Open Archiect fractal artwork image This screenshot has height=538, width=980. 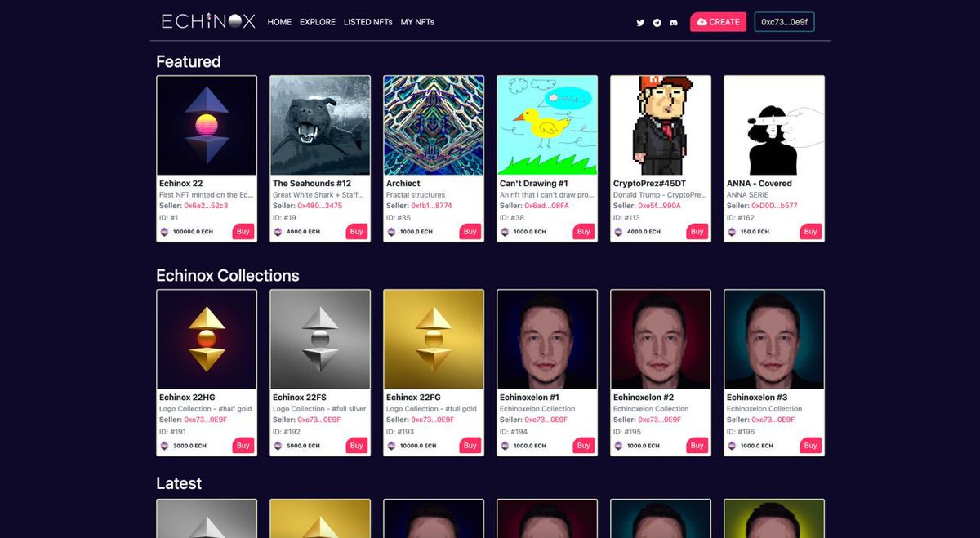pyautogui.click(x=434, y=126)
